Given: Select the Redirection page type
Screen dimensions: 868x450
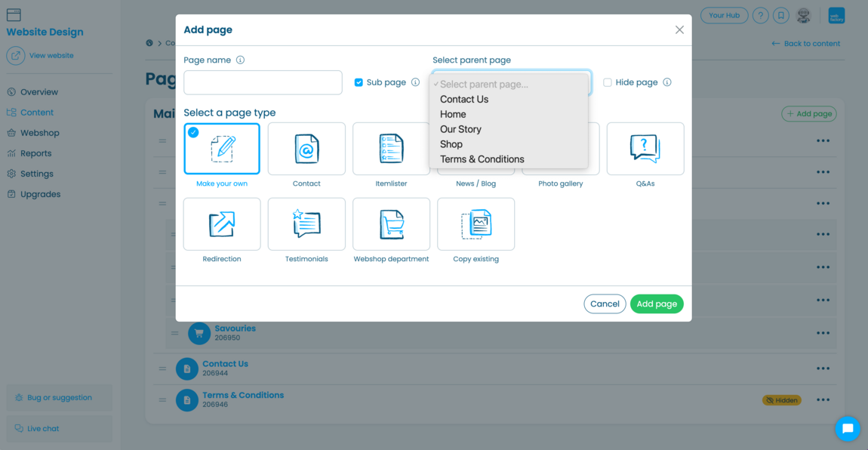Looking at the screenshot, I should pyautogui.click(x=222, y=224).
